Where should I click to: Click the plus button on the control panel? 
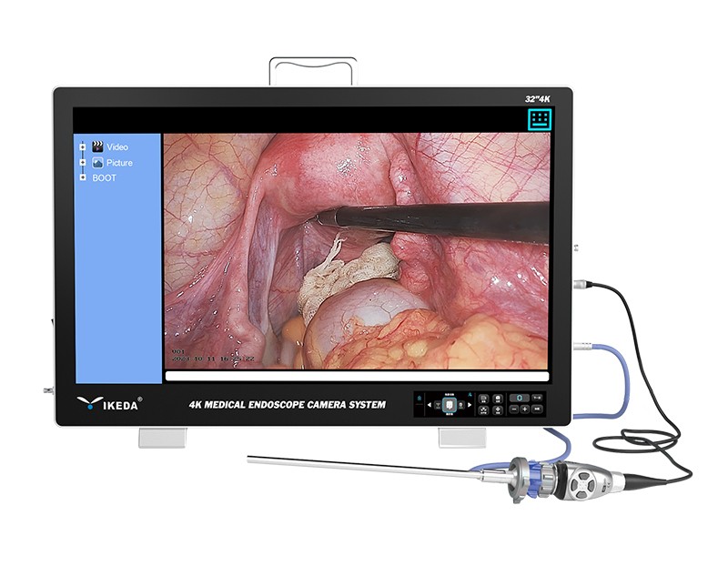(x=525, y=409)
